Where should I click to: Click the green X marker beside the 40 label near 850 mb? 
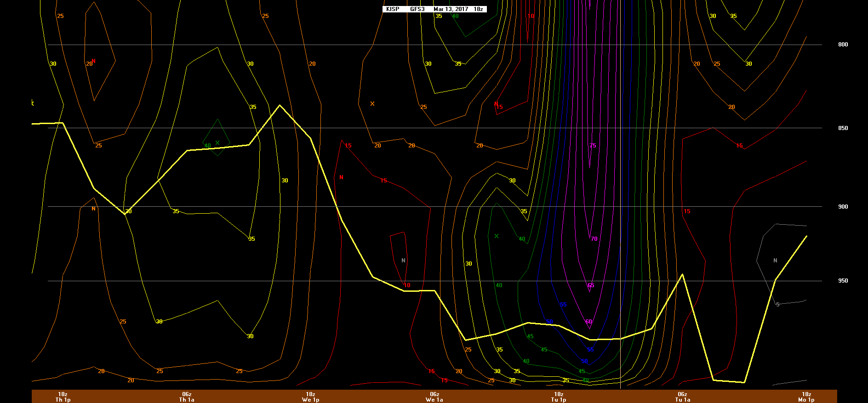[217, 143]
